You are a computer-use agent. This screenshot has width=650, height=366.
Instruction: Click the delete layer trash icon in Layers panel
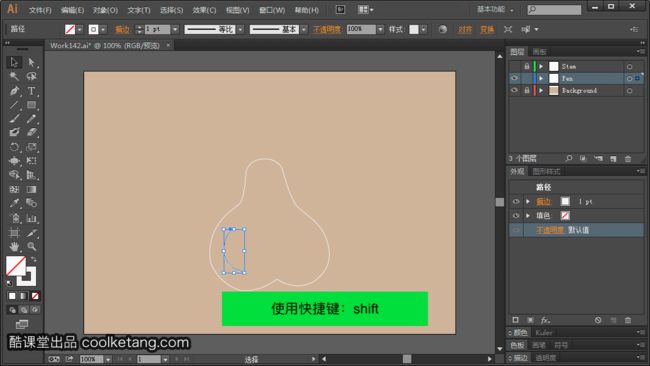pos(628,158)
